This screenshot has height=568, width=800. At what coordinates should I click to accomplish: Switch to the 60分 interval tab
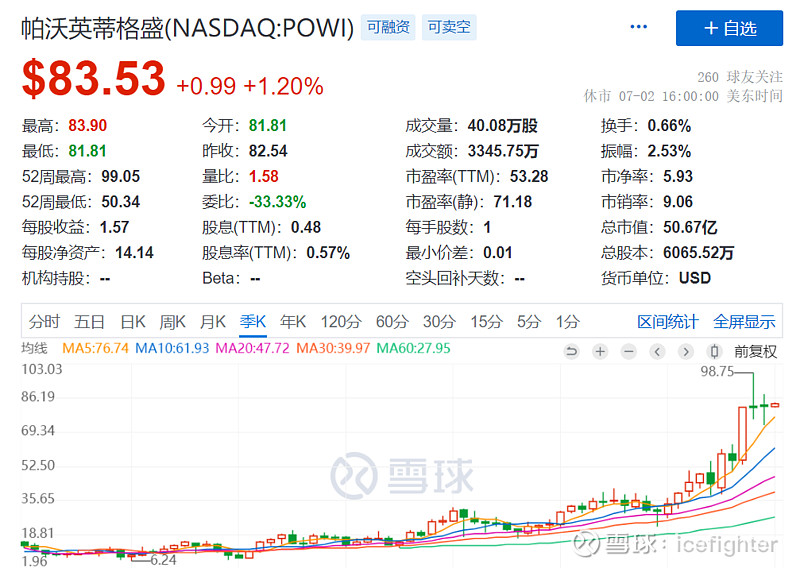[392, 322]
